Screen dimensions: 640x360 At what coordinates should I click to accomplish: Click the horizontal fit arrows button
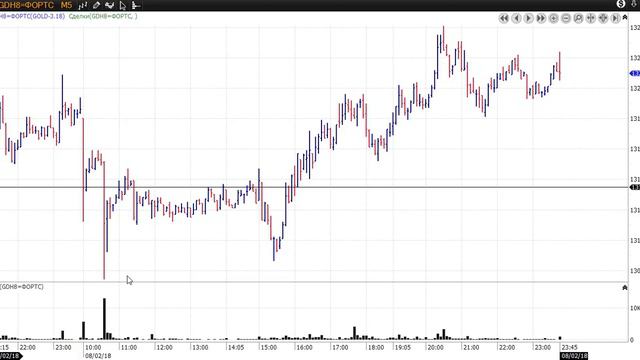[x=591, y=18]
